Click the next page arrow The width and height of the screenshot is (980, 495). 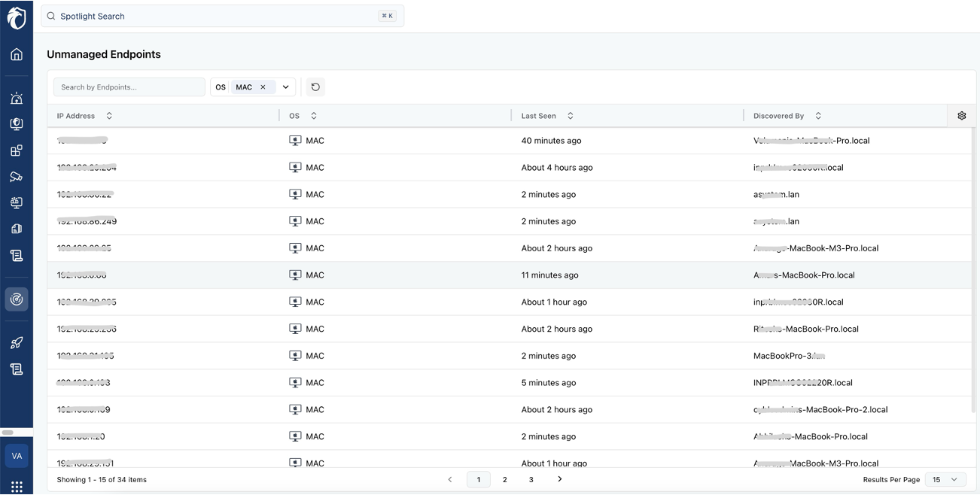tap(559, 479)
